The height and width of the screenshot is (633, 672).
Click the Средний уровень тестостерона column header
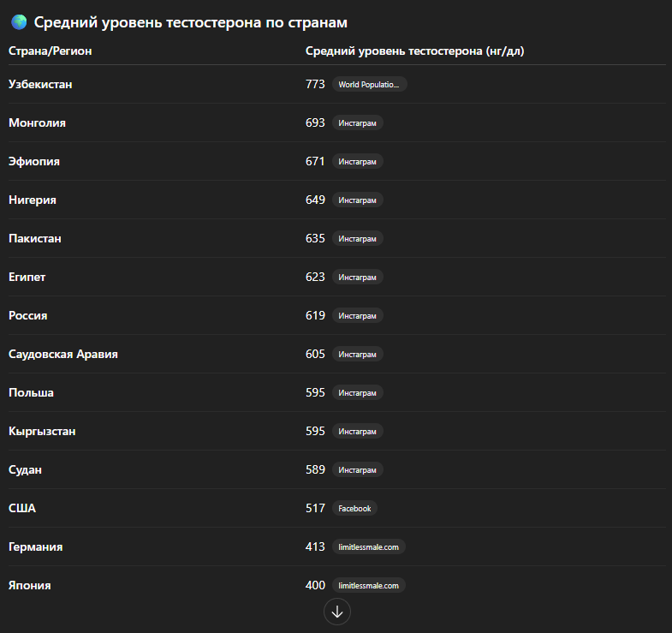(414, 51)
